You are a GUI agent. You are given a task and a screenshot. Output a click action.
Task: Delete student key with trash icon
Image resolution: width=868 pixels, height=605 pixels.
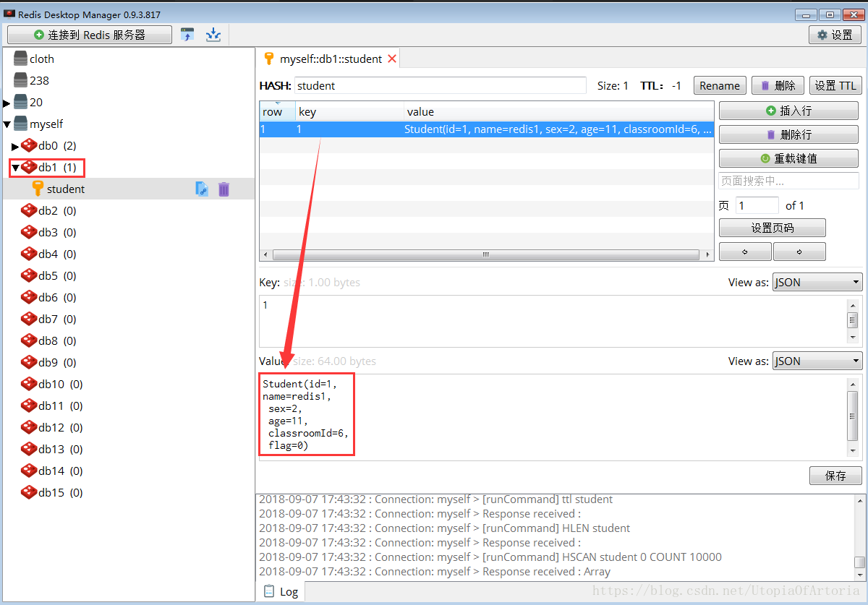click(x=224, y=189)
